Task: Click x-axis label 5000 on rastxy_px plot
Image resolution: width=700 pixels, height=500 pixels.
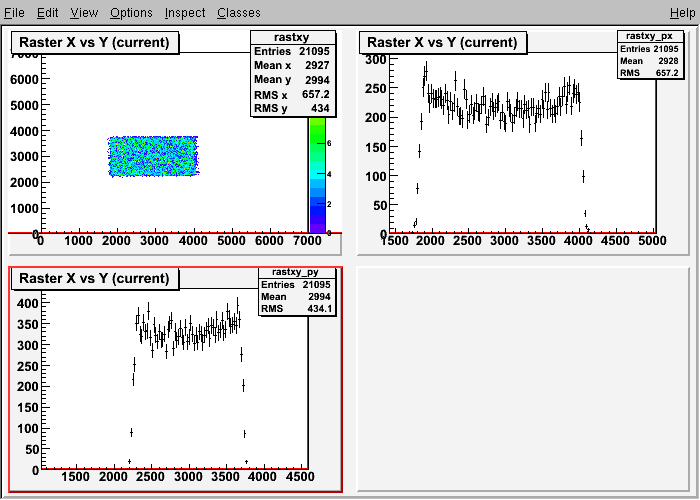Action: pyautogui.click(x=652, y=241)
